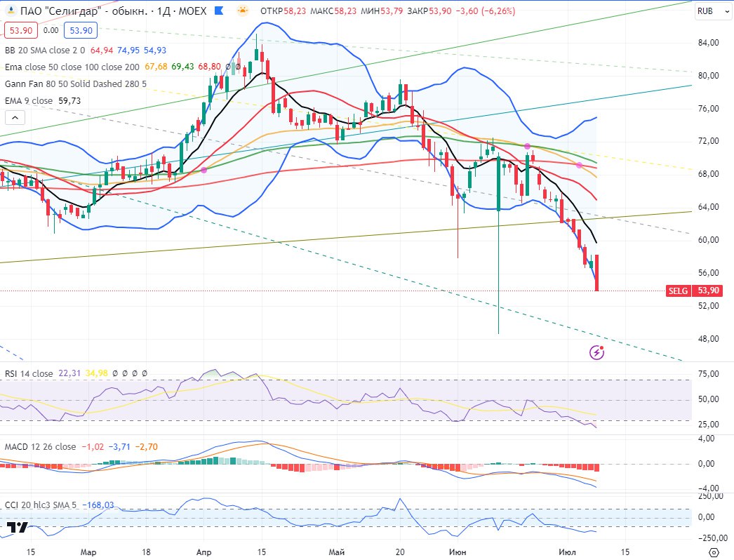Select the EMA 9 close legend

pos(29,100)
